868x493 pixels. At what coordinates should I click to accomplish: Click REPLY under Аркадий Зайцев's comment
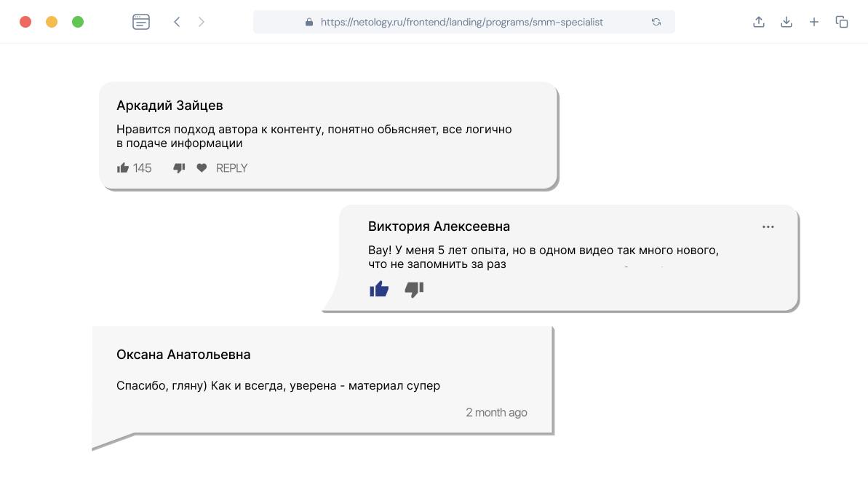point(232,168)
